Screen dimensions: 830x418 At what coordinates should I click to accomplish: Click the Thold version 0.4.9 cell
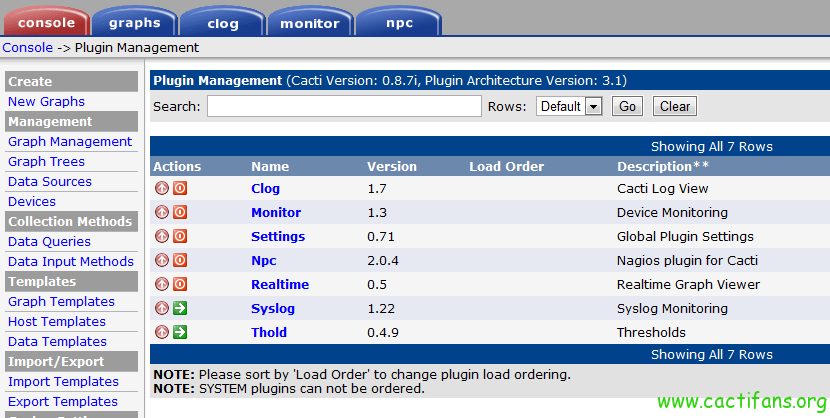point(383,332)
